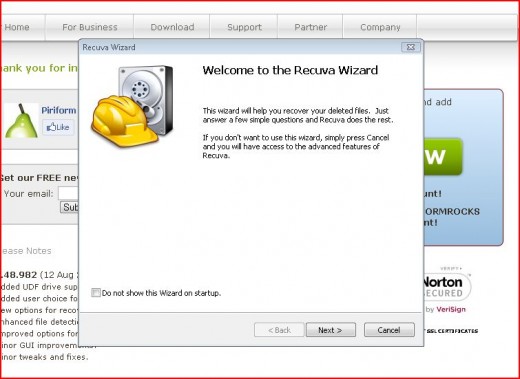Close the Recuva Wizard dialog
Screen dimensions: 520x379
(411, 47)
